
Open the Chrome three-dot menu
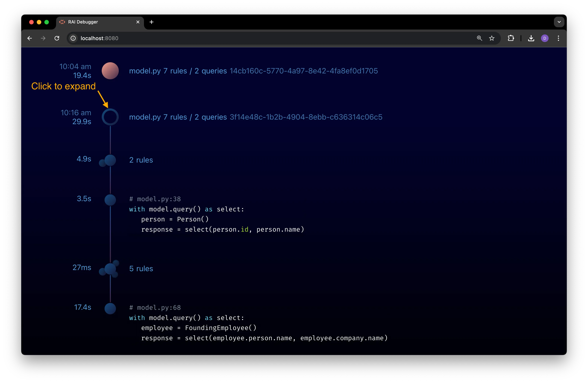point(558,38)
